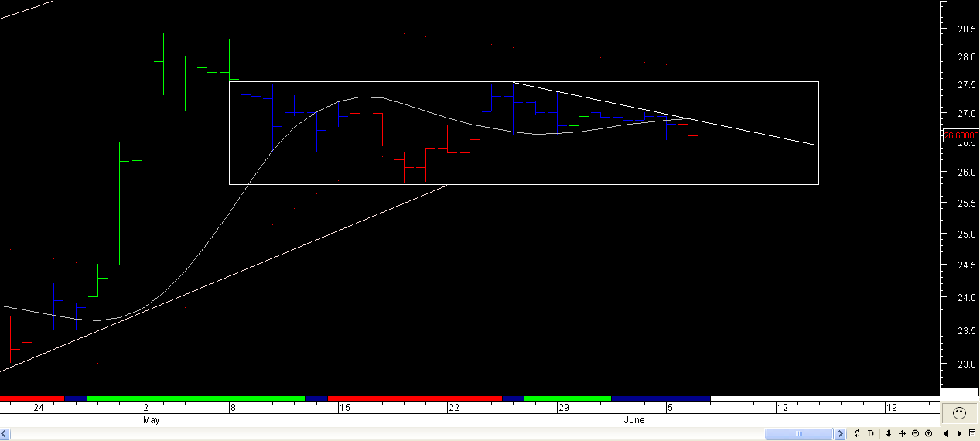The width and height of the screenshot is (980, 441).
Task: Click the 25.5 price axis label
Action: click(x=966, y=203)
